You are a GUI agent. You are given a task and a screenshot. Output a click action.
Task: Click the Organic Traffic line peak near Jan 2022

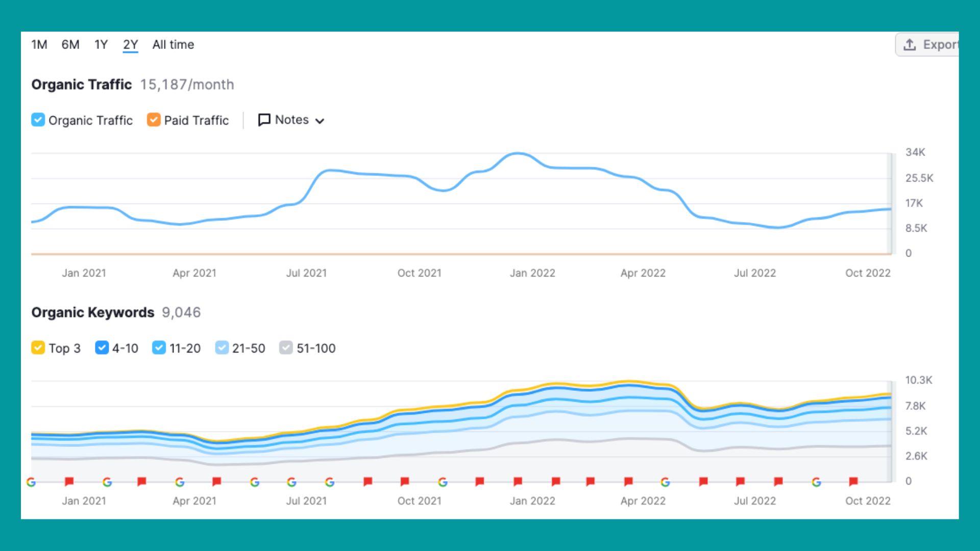coord(518,153)
